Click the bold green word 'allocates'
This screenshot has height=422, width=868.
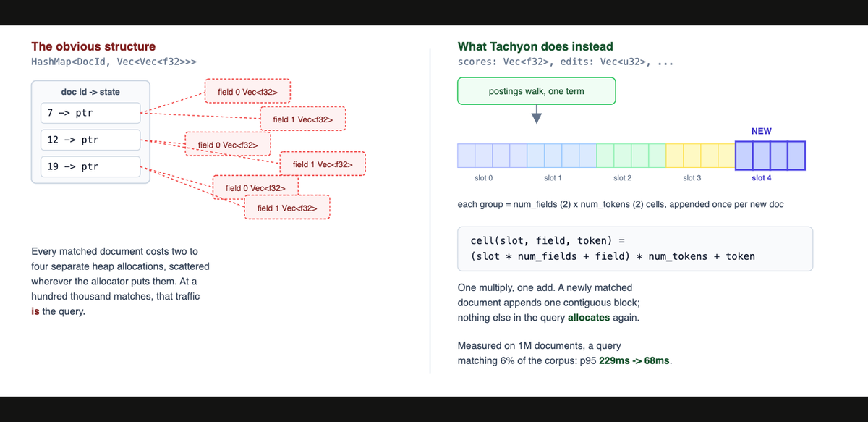coord(590,318)
